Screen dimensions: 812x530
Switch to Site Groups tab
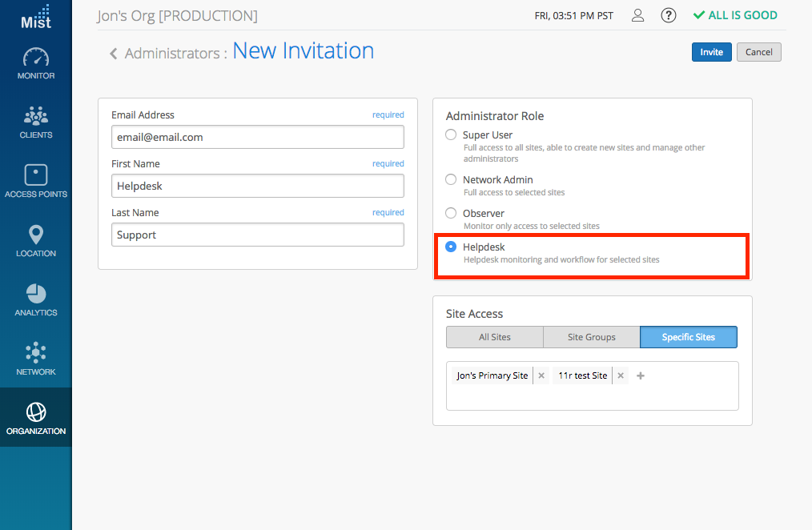[x=591, y=337]
